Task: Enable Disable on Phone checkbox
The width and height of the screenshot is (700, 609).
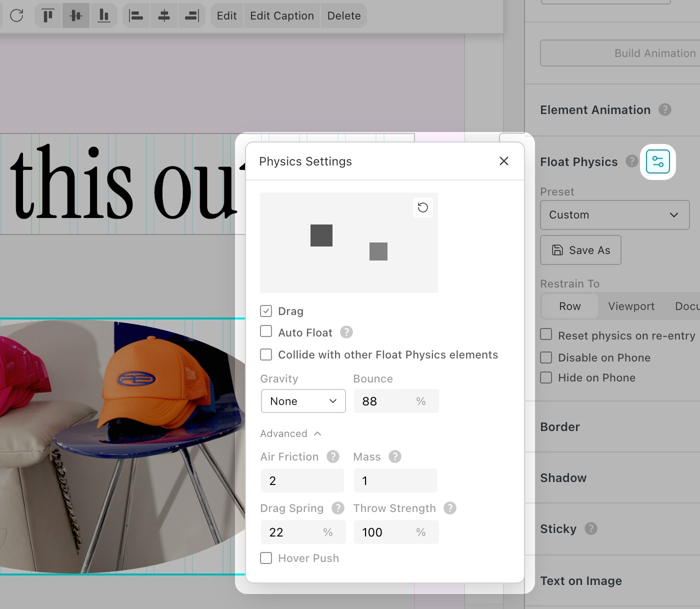Action: 546,357
